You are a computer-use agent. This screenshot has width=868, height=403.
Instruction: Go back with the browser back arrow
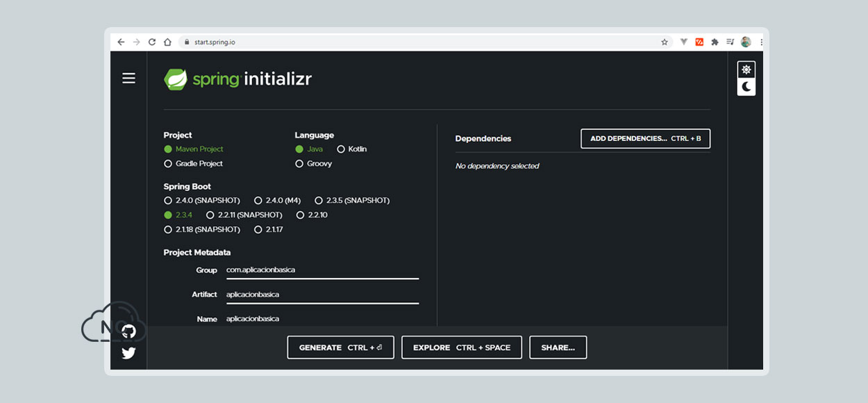tap(121, 42)
